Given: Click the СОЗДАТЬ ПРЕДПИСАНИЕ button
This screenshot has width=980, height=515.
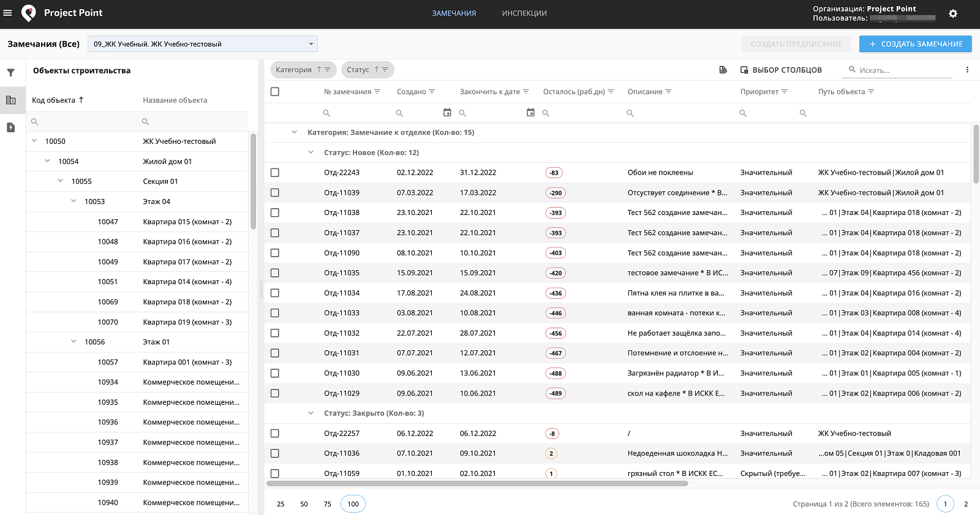Looking at the screenshot, I should pyautogui.click(x=796, y=44).
